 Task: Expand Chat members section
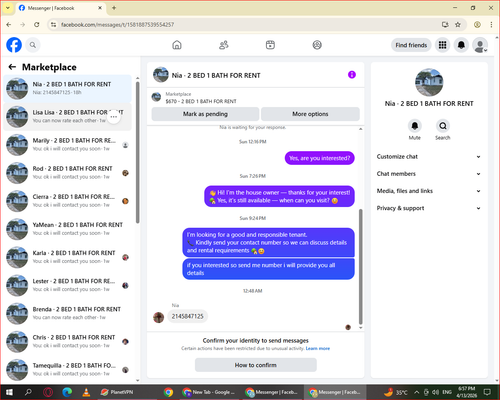click(429, 174)
